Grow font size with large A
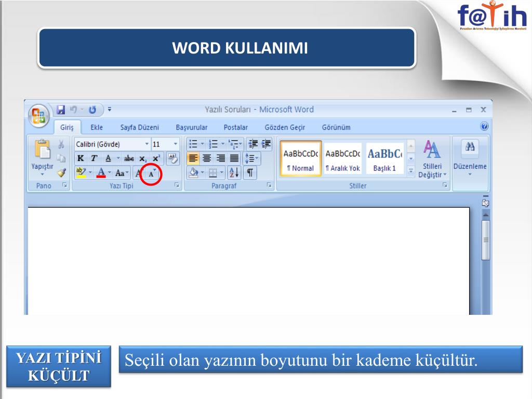 coord(138,173)
